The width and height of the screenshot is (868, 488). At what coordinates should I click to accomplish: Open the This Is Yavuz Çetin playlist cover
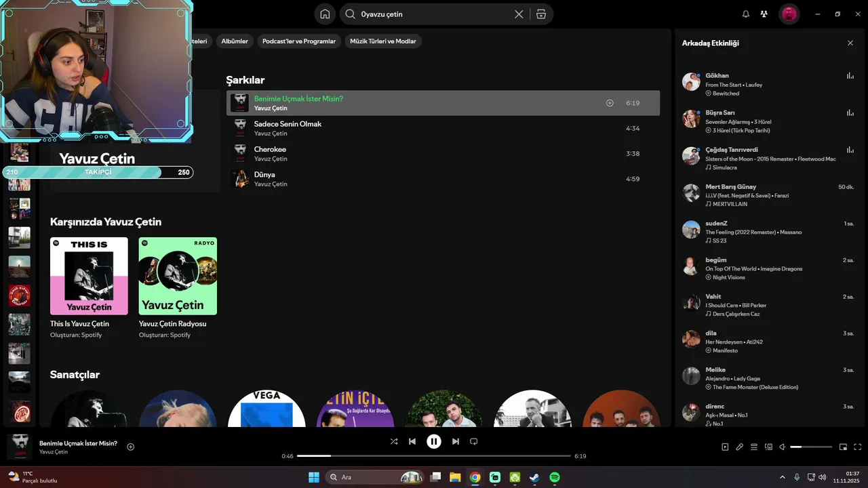point(89,276)
